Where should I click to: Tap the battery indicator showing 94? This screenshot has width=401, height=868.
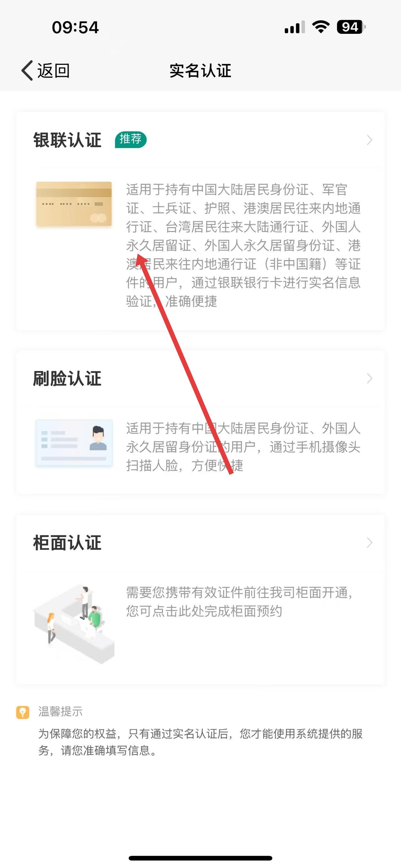pos(351,27)
